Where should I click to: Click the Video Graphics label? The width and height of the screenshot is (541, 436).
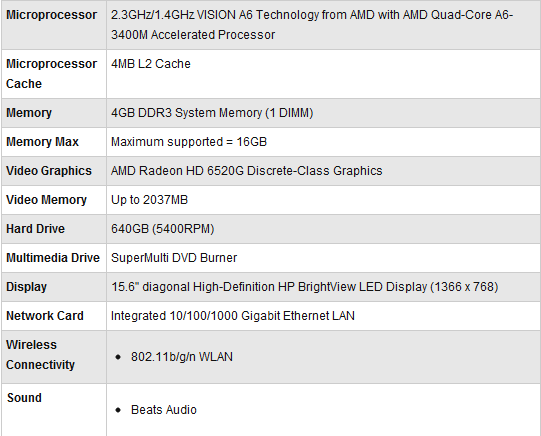pos(49,171)
